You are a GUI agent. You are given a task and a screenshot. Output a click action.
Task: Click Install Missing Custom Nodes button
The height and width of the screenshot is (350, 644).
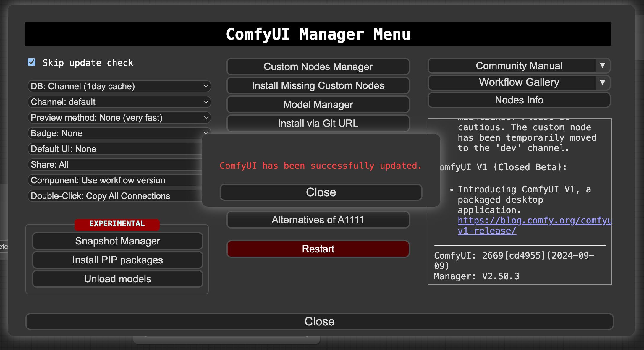[318, 86]
